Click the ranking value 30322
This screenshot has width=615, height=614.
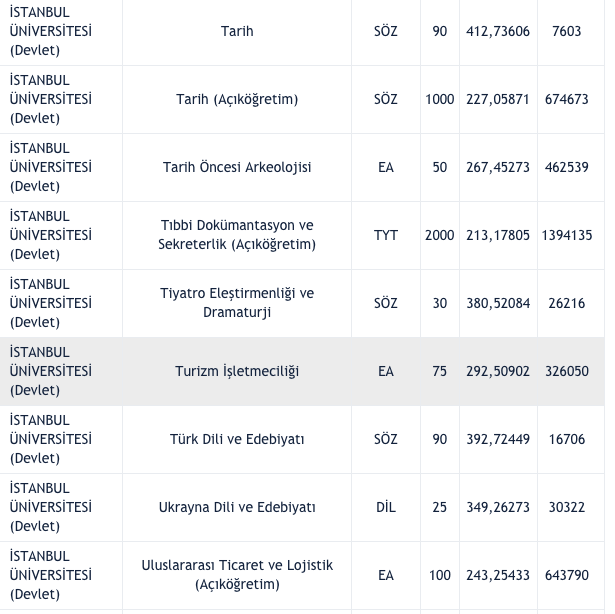[x=567, y=507]
